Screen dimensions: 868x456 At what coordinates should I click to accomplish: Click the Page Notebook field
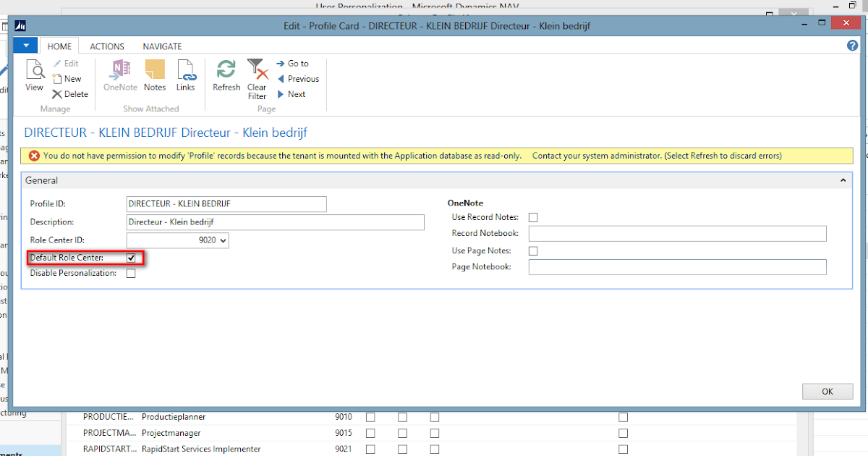click(677, 267)
